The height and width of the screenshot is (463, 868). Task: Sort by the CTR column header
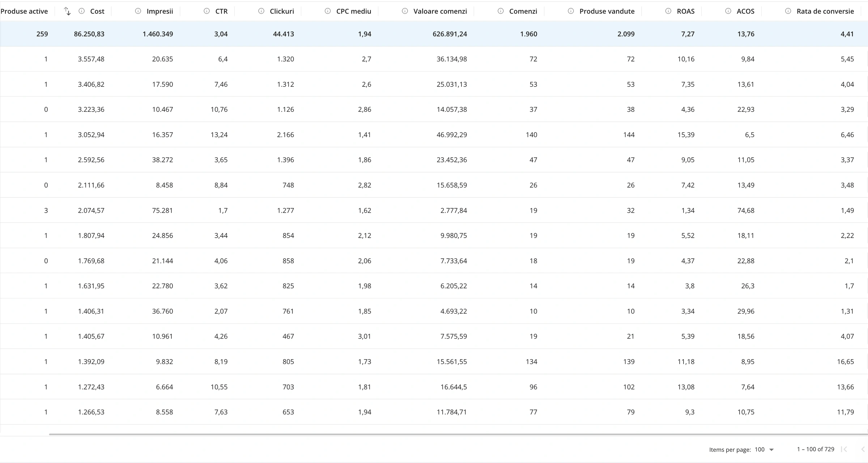click(x=221, y=11)
